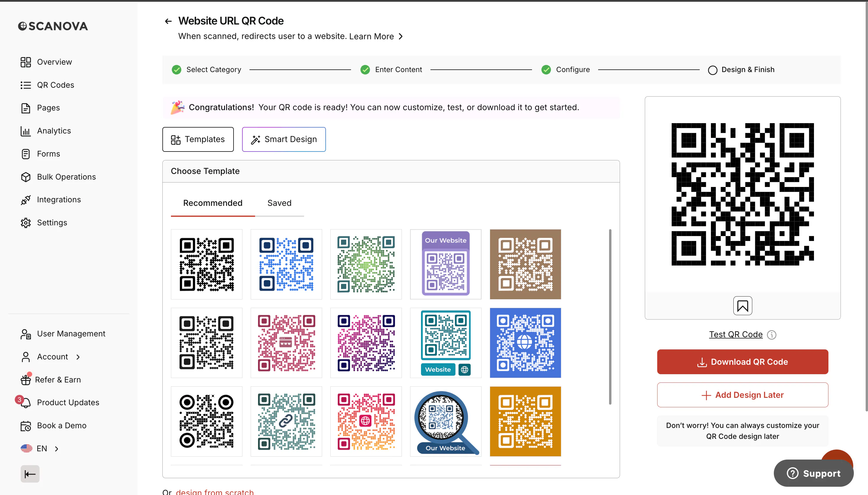Select the Smart Design mode button
Image resolution: width=868 pixels, height=495 pixels.
[283, 139]
